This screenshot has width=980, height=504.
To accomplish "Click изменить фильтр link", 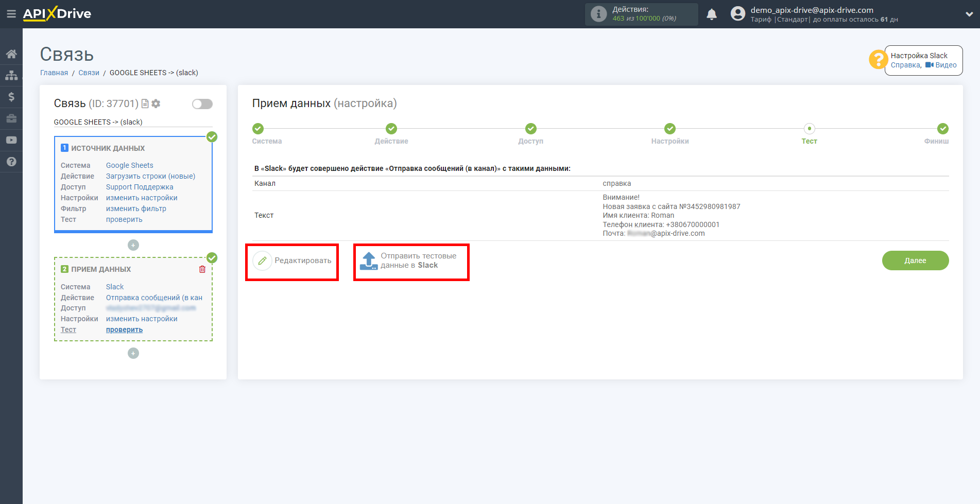I will coord(136,208).
